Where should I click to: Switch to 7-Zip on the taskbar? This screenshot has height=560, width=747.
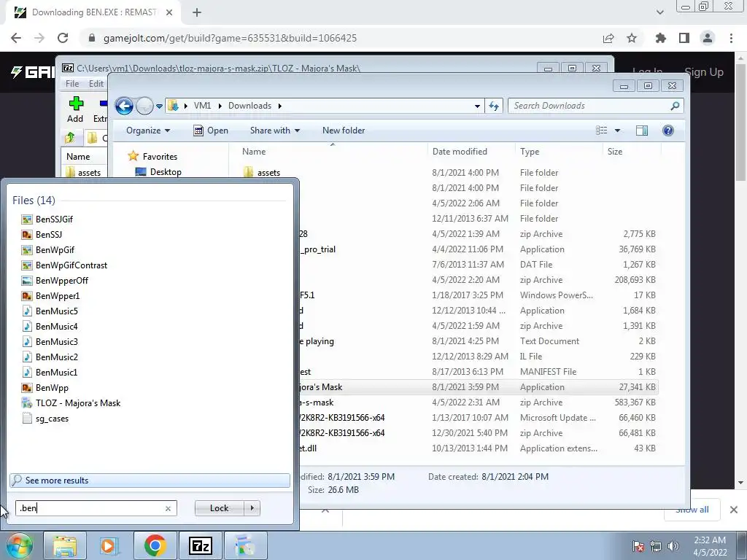click(x=200, y=545)
